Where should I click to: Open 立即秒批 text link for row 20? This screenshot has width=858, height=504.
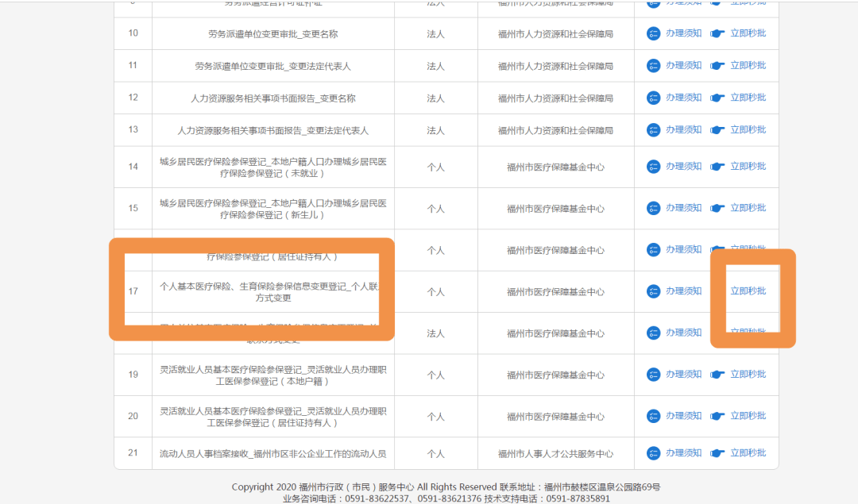[748, 416]
